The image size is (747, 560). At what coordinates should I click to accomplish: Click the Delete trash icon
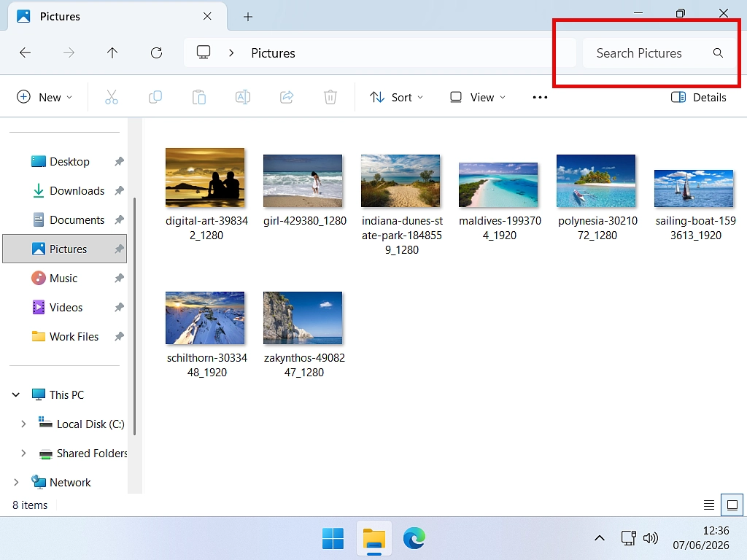(330, 97)
